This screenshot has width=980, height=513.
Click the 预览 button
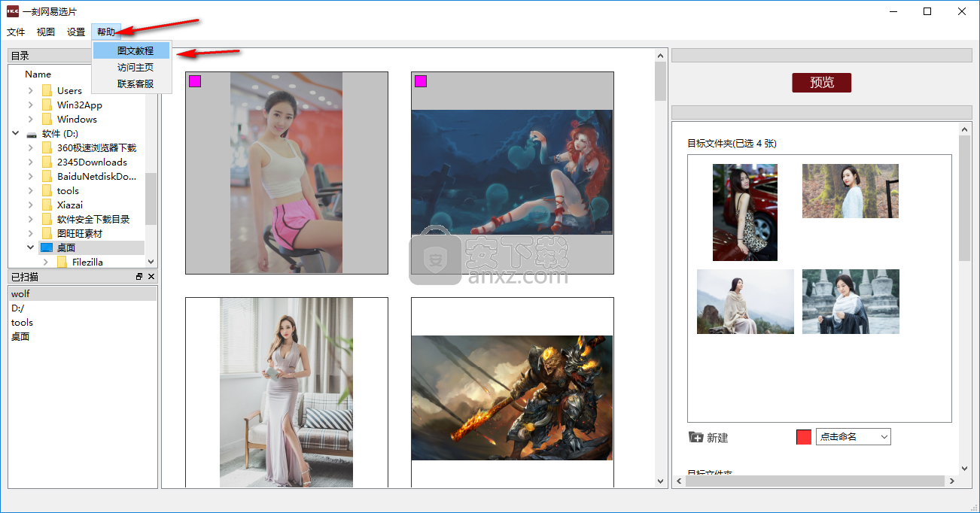822,83
